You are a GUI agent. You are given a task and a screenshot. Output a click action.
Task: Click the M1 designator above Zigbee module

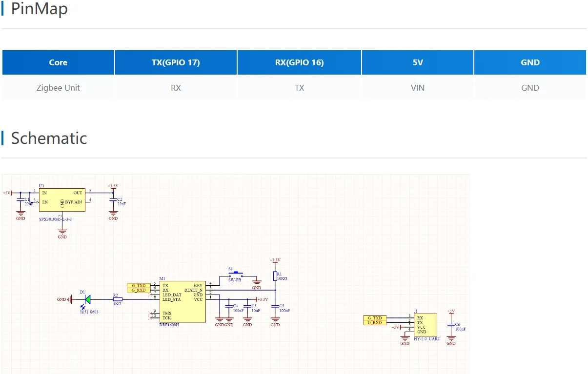(x=162, y=278)
